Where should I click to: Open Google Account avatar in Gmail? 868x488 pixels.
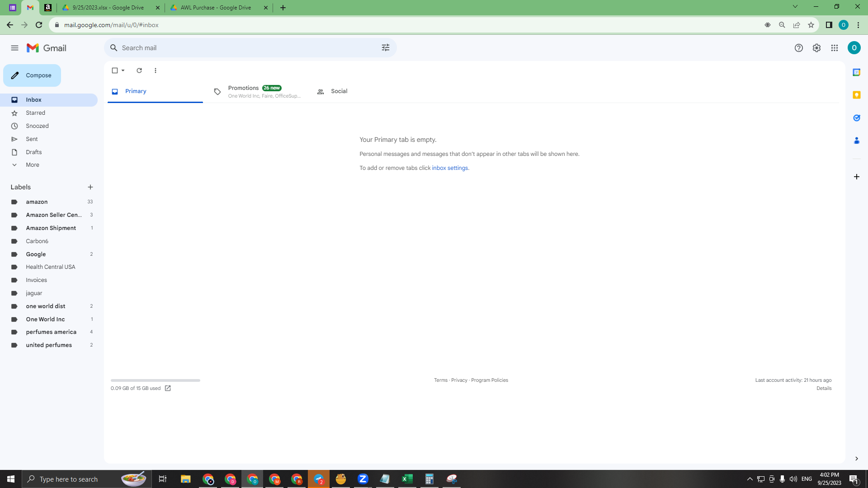click(x=854, y=48)
